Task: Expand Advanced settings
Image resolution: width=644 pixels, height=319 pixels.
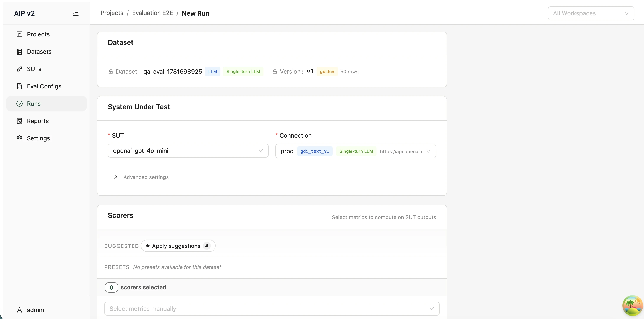Action: [141, 177]
